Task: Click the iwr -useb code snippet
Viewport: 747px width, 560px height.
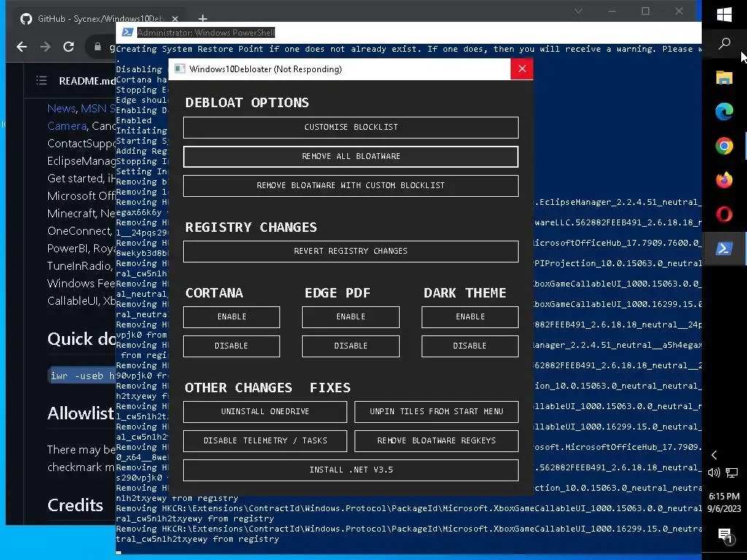Action: (83, 376)
